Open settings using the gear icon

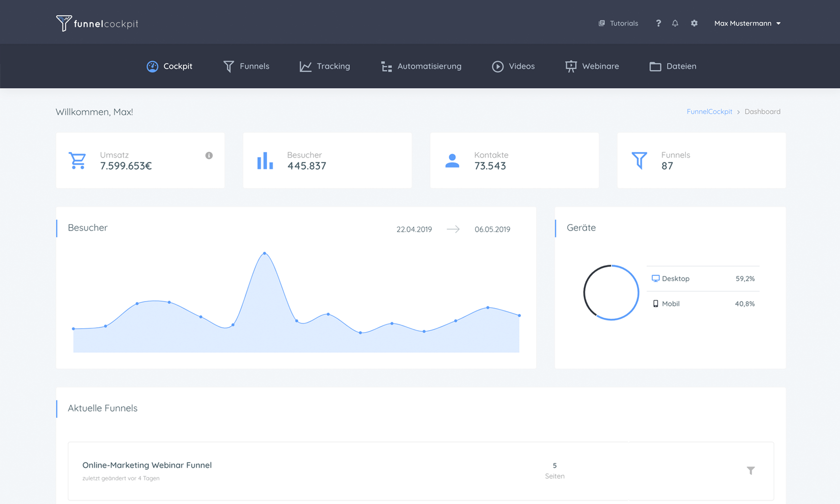coord(694,23)
